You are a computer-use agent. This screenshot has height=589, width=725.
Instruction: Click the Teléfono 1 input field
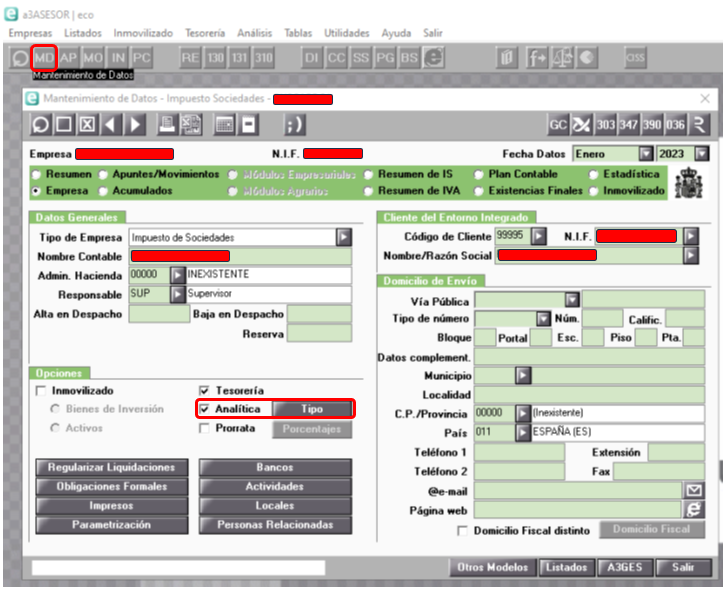click(519, 452)
